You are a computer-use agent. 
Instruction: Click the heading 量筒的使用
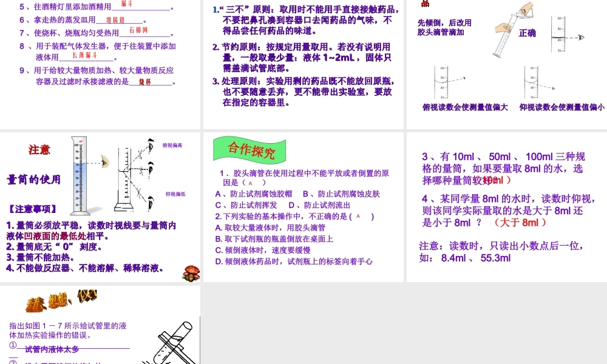click(33, 180)
